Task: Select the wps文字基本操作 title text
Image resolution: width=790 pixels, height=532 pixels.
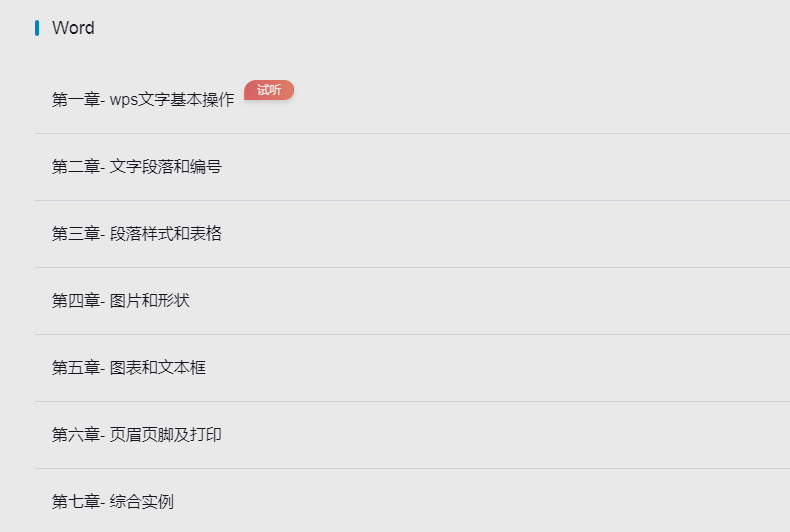Action: tap(172, 100)
